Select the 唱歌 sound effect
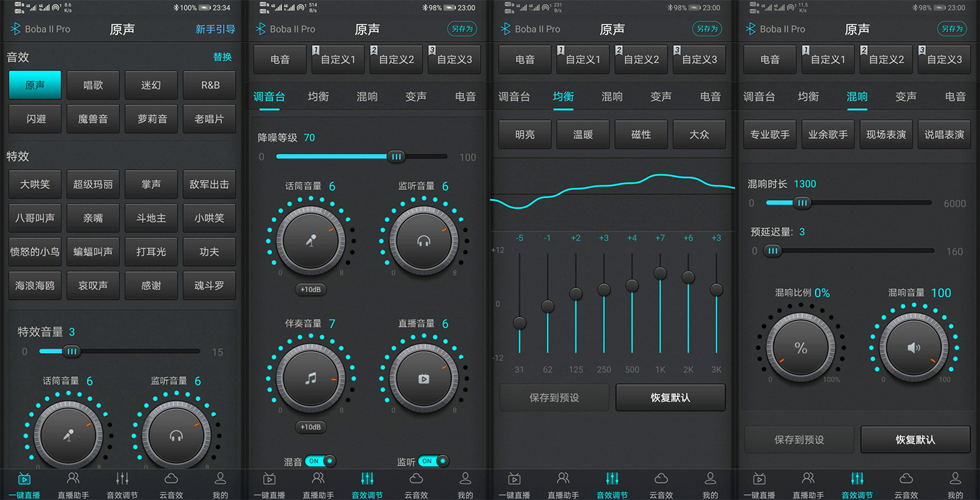This screenshot has width=980, height=500. (x=93, y=85)
